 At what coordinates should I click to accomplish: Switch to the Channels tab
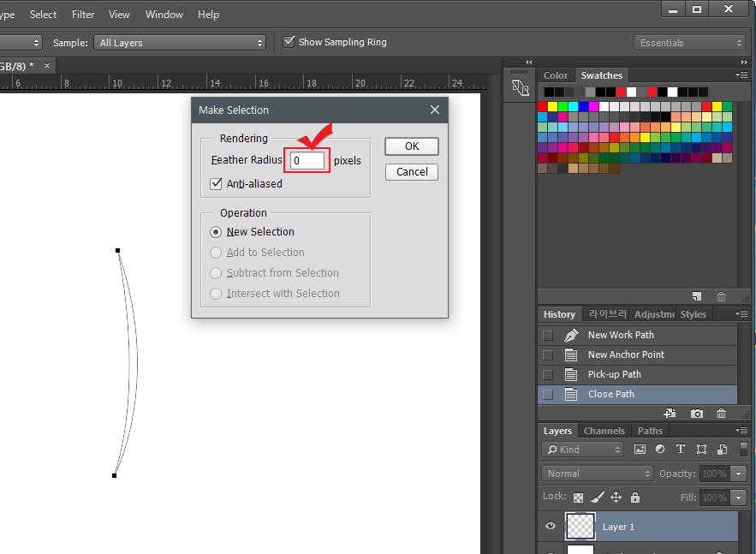tap(604, 431)
